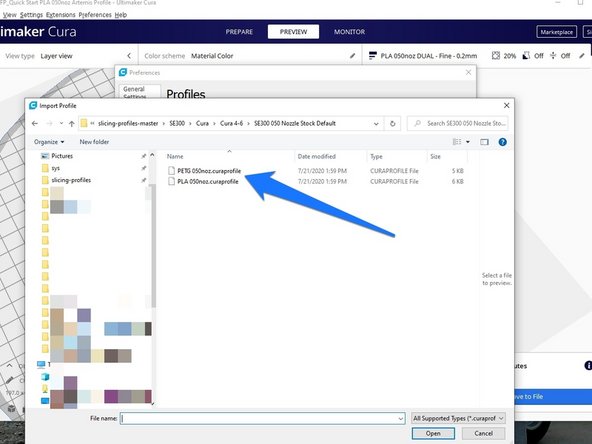Search the SE300 050 Nozzle folder
This screenshot has height=444, width=592.
pyautogui.click(x=458, y=123)
